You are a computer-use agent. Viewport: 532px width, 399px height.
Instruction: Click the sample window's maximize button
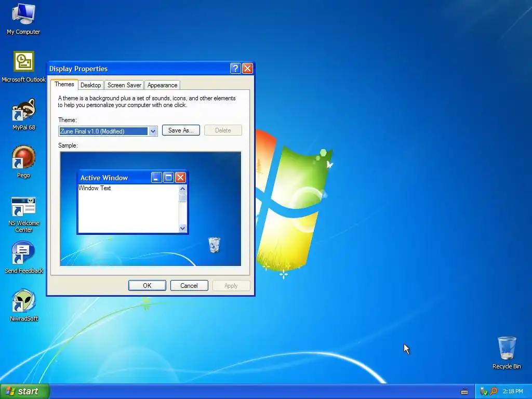pyautogui.click(x=169, y=178)
